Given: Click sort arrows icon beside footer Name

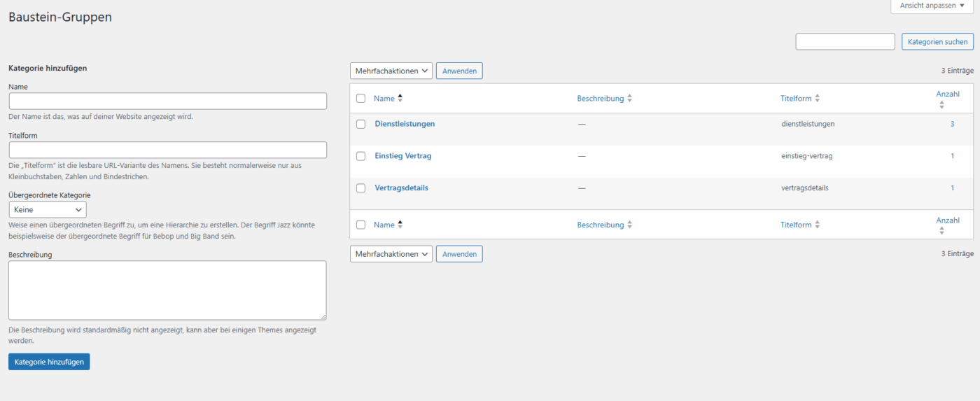Looking at the screenshot, I should [x=400, y=225].
